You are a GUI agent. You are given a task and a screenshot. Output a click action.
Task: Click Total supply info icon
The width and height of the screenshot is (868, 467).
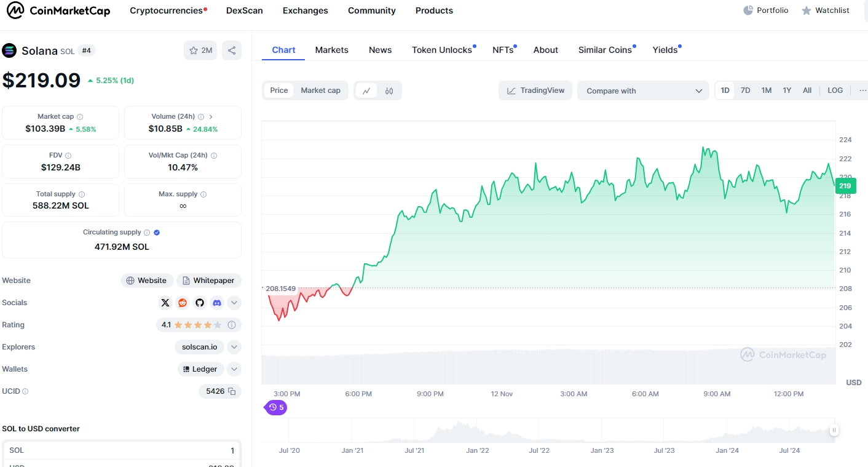point(82,194)
